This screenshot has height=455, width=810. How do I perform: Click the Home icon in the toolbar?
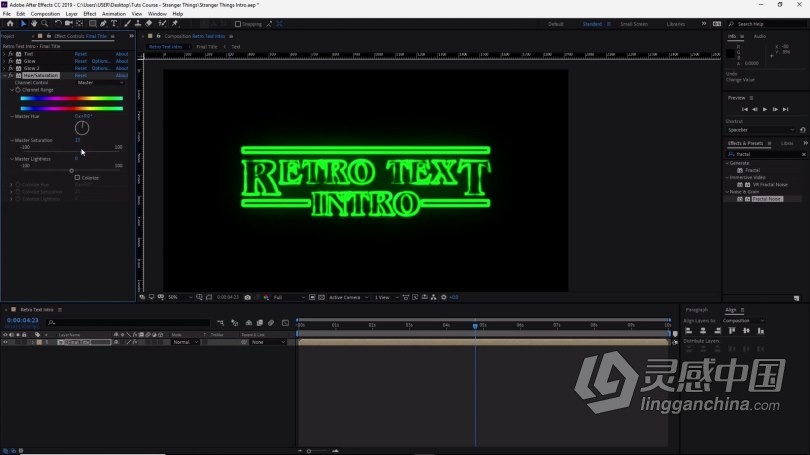[x=9, y=24]
